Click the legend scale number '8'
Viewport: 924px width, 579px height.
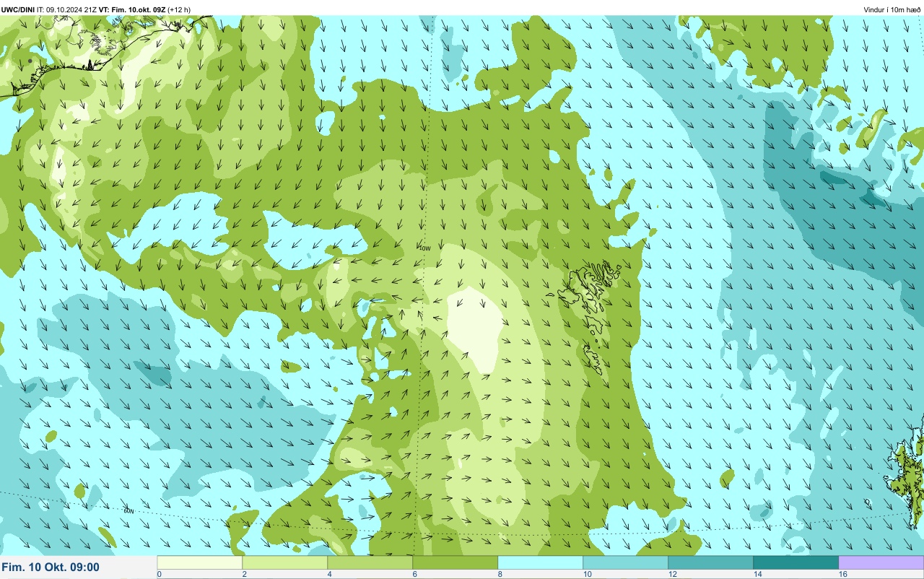[x=500, y=574]
